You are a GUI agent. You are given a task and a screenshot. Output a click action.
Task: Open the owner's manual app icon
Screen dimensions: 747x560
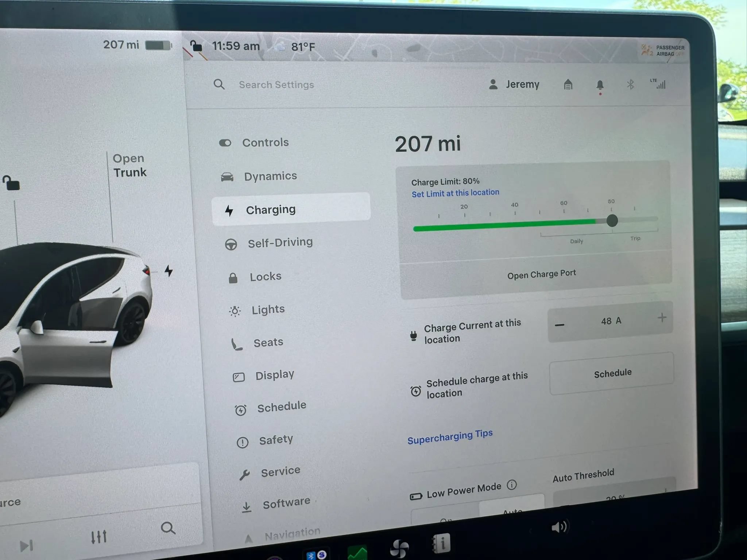(x=441, y=543)
